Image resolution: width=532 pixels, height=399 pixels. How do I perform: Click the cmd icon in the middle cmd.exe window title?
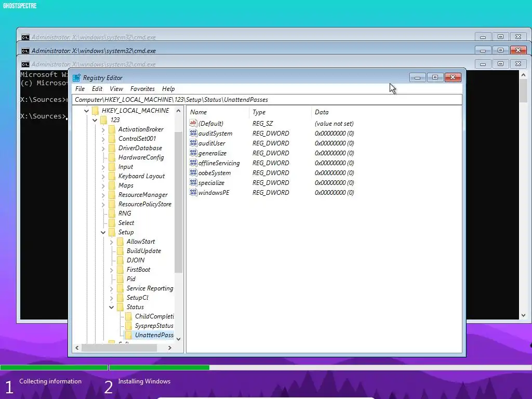click(x=25, y=51)
